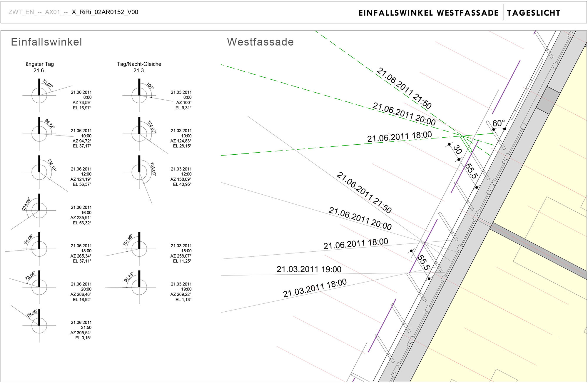588x384 pixels.
Task: Click the green dashed 21.06.2011 18:00 label
Action: [399, 137]
